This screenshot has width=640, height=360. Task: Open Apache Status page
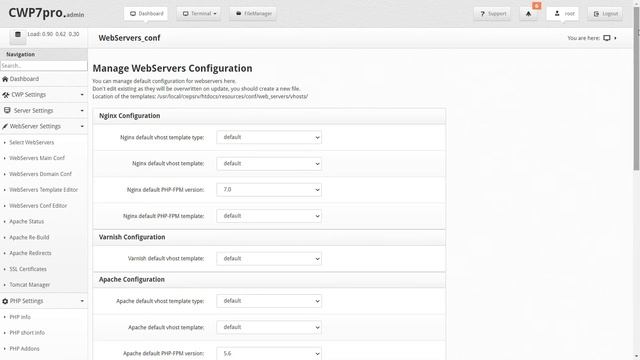pyautogui.click(x=27, y=222)
